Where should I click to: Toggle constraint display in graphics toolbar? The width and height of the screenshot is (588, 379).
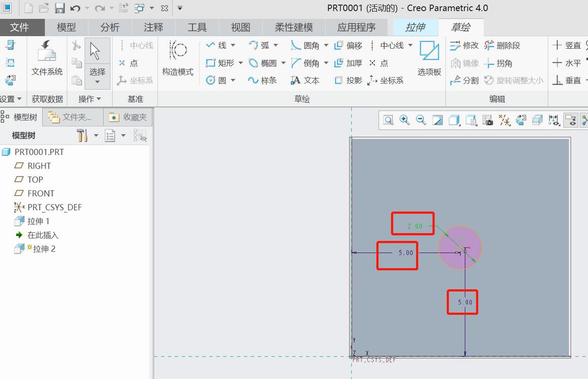coord(571,120)
